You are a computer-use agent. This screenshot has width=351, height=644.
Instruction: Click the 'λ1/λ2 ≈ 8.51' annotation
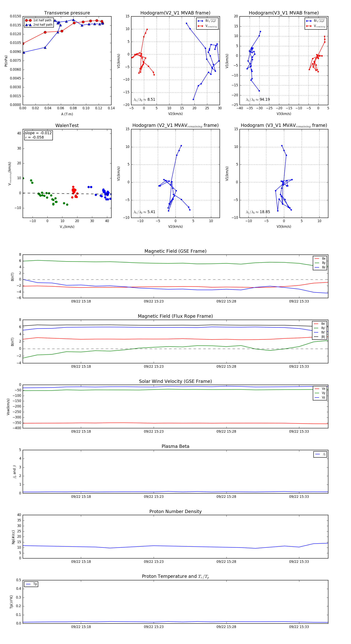[144, 100]
